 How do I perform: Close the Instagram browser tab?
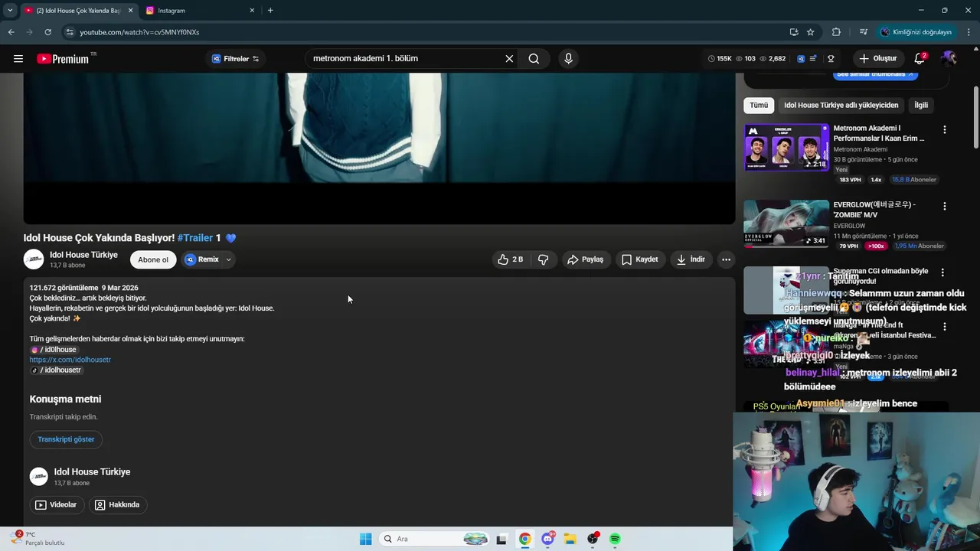click(x=252, y=11)
